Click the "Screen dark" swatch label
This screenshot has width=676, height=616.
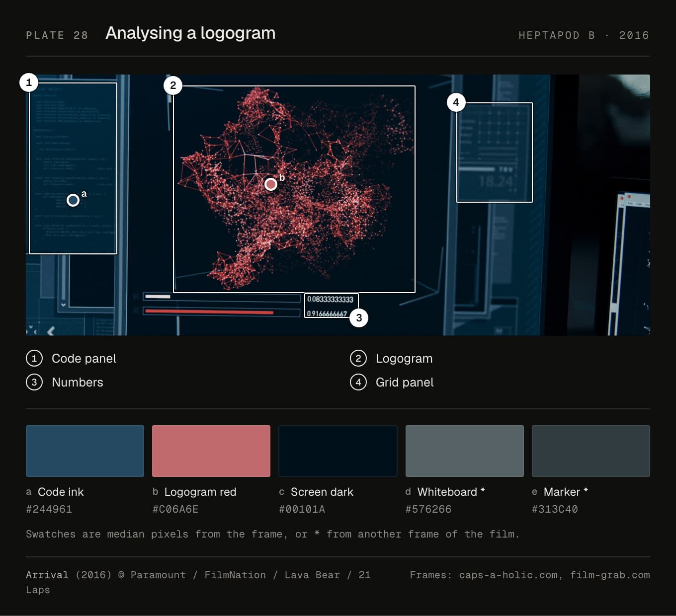322,492
